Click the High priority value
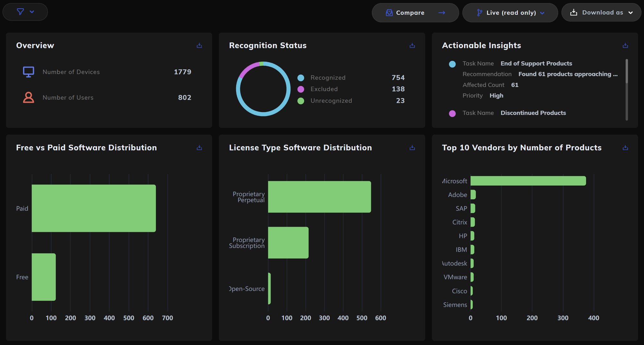Image resolution: width=644 pixels, height=345 pixels. point(496,96)
